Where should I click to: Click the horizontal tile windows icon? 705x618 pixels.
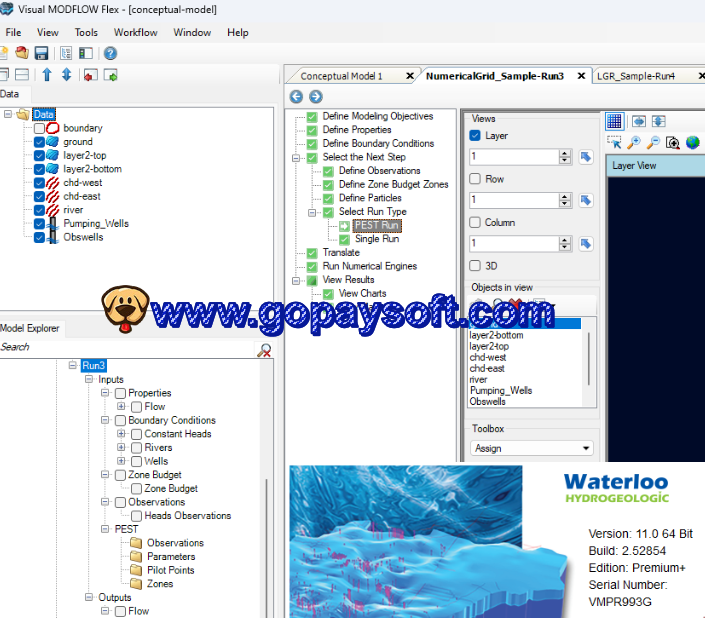tap(22, 75)
